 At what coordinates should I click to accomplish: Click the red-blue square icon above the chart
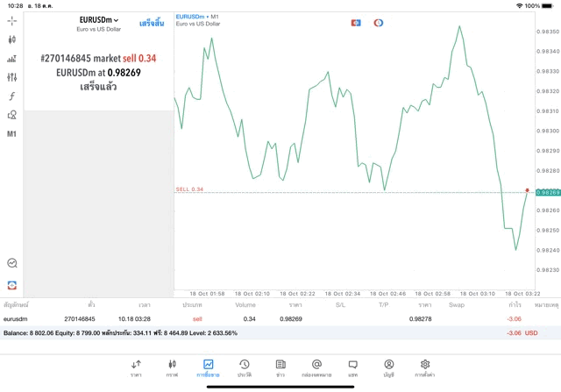pyautogui.click(x=356, y=23)
